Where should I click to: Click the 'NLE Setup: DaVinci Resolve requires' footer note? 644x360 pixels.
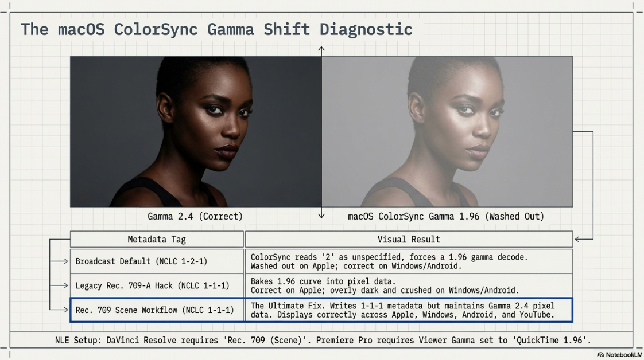[x=323, y=341]
